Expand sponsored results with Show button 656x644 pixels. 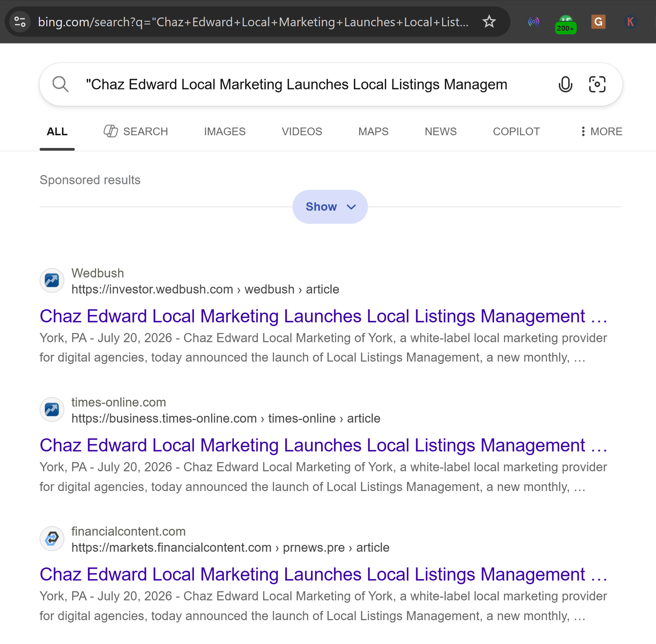coord(330,207)
